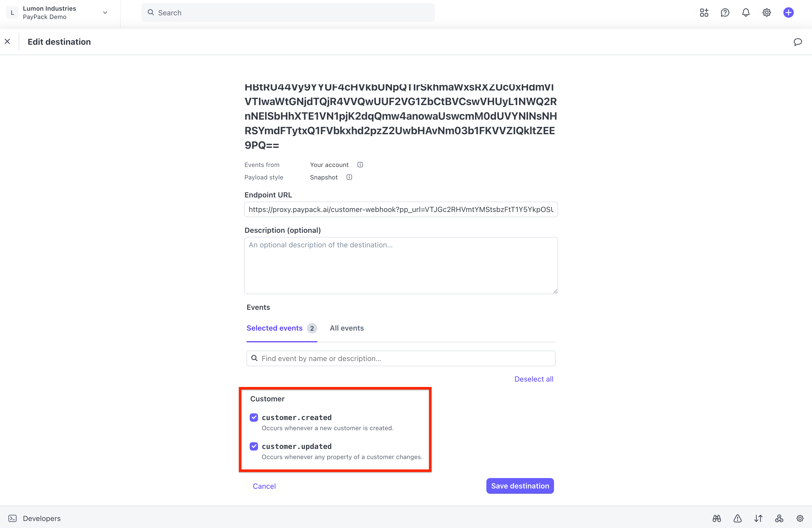This screenshot has height=528, width=812.
Task: Switch to the All events tab
Action: click(x=347, y=328)
